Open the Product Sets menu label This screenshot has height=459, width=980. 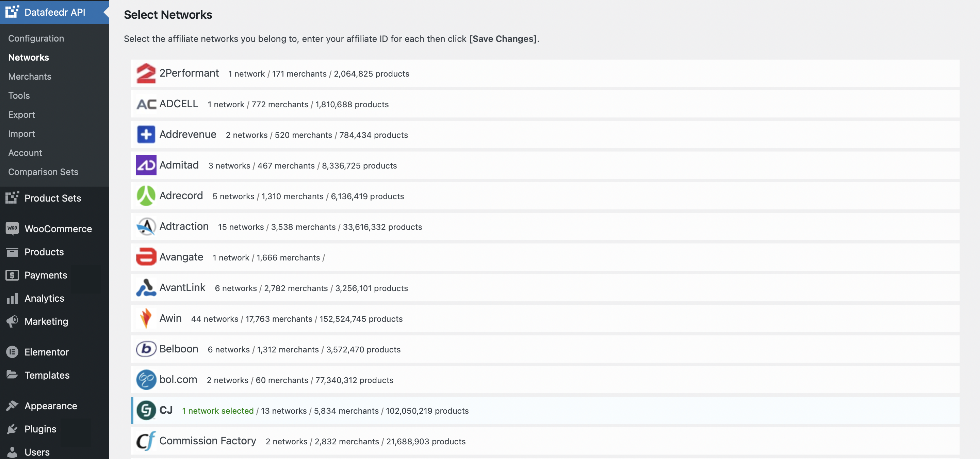(52, 198)
